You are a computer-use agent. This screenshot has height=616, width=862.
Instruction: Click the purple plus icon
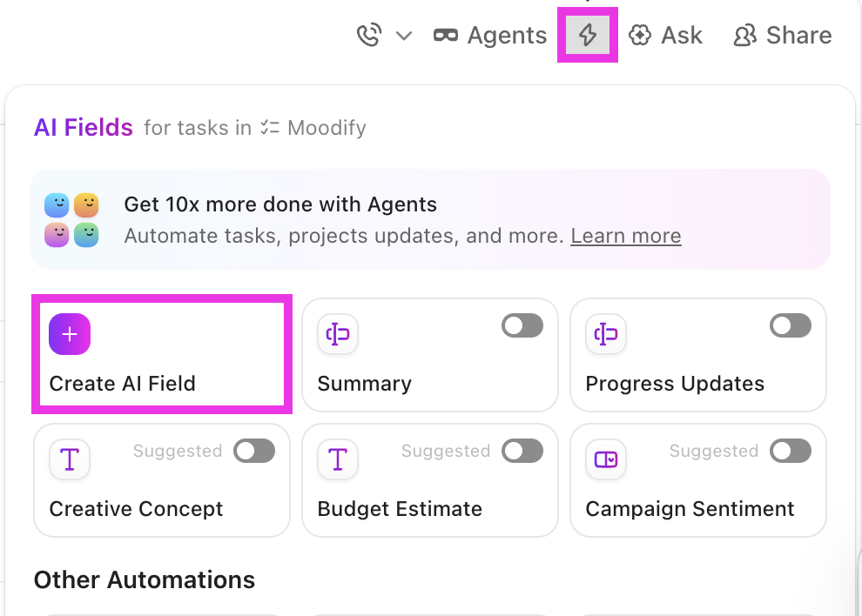70,334
